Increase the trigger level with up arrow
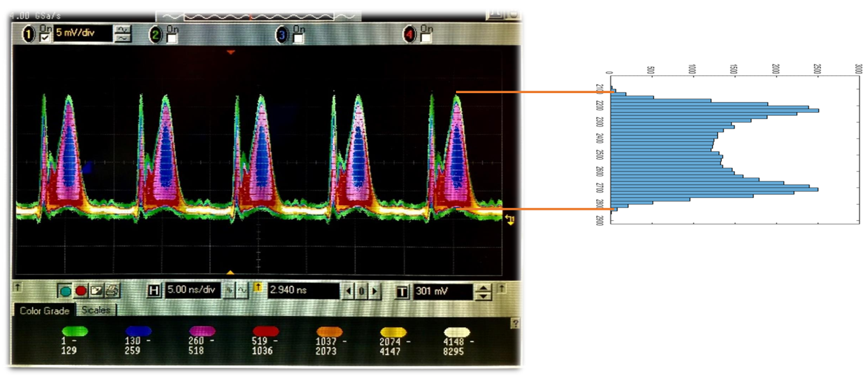 pyautogui.click(x=483, y=288)
